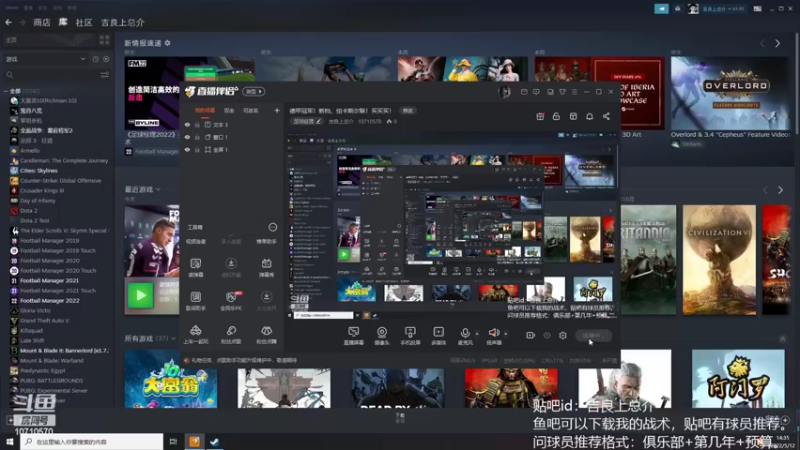Open 全民乐PK tool
The height and width of the screenshot is (450, 800).
coord(231,301)
